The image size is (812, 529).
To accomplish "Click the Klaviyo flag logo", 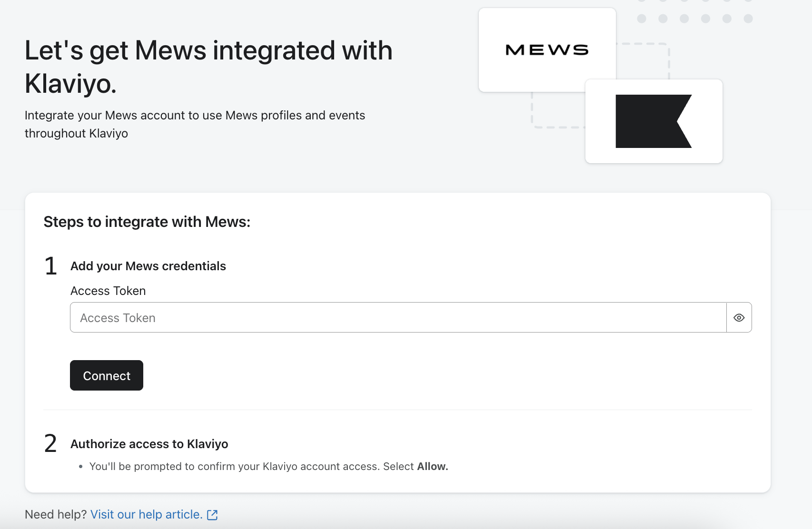I will (x=653, y=121).
